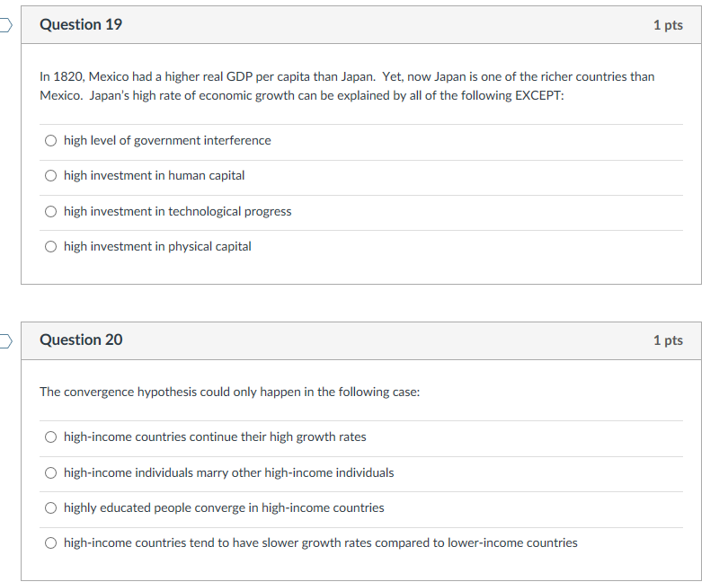The width and height of the screenshot is (728, 582).
Task: Select 'high investment in human capital' radio button
Action: [50, 175]
